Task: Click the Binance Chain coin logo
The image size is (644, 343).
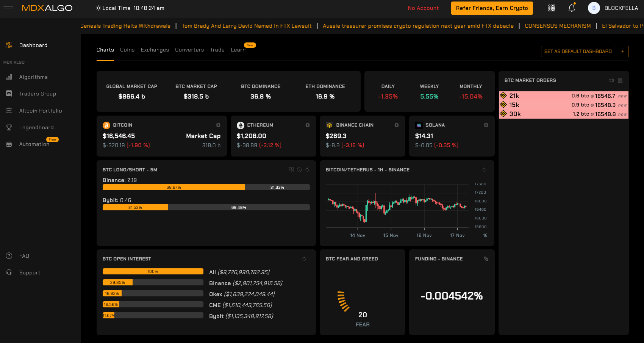Action: click(330, 125)
